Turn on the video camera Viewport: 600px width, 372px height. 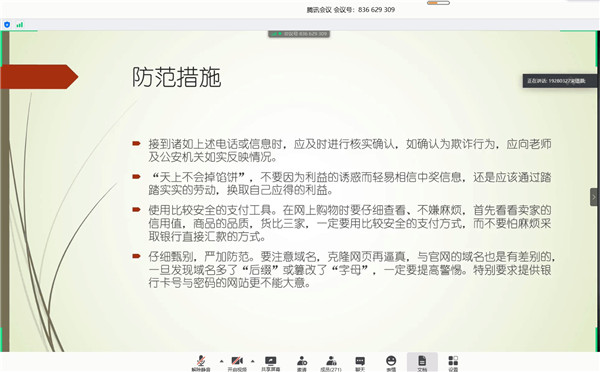pyautogui.click(x=237, y=363)
